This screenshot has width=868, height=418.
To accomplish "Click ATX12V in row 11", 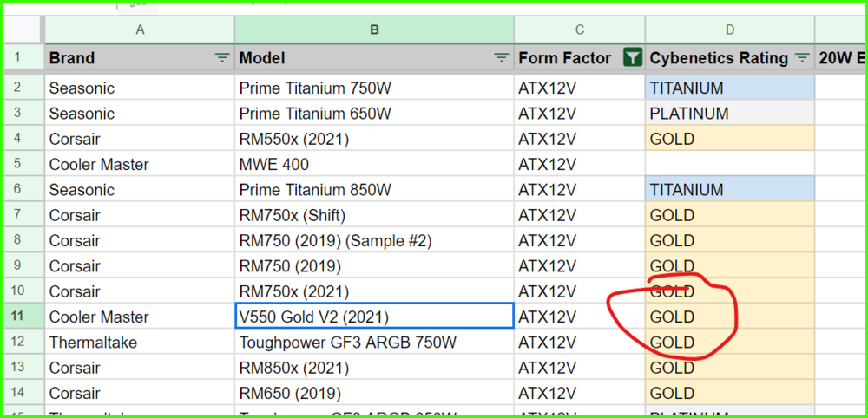I will tap(580, 317).
